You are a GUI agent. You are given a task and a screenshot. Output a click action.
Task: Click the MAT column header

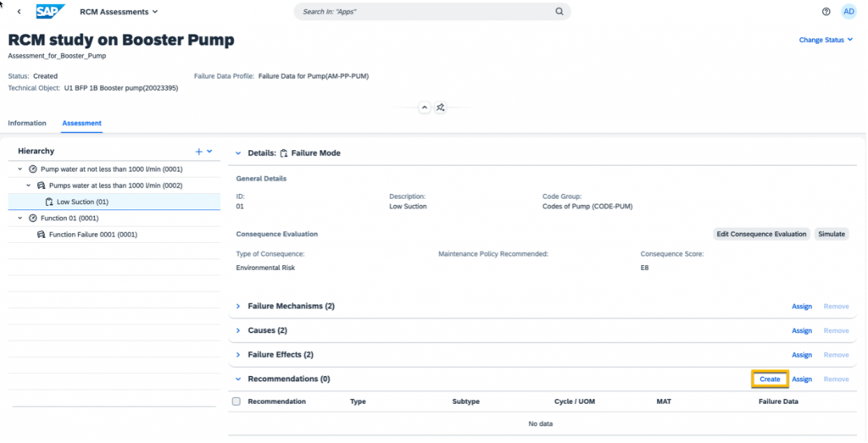(664, 401)
